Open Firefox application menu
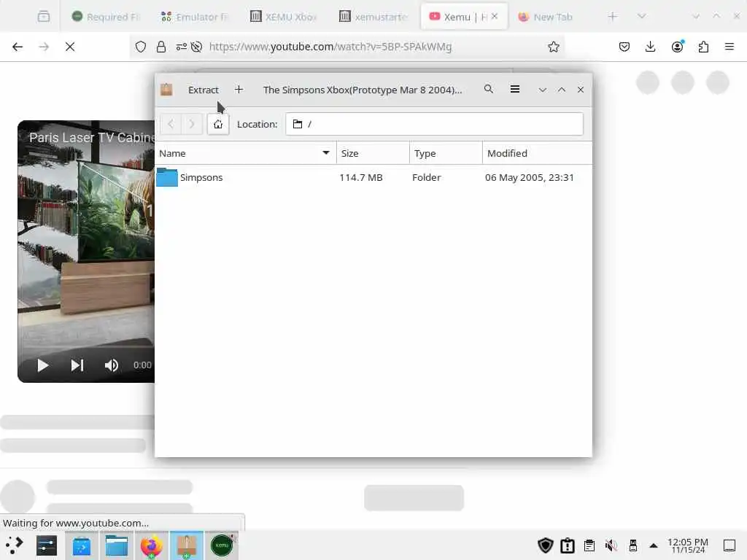The height and width of the screenshot is (560, 747). (x=729, y=47)
